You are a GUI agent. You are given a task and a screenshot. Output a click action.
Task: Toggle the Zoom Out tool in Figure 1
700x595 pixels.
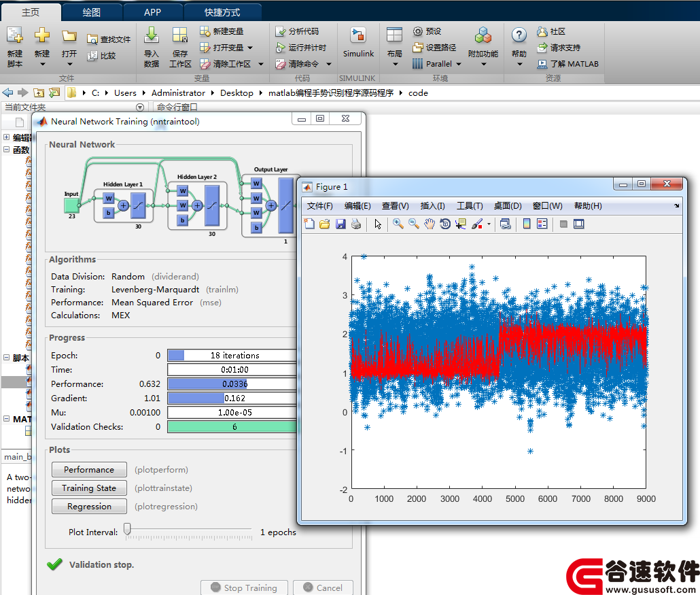click(x=414, y=224)
